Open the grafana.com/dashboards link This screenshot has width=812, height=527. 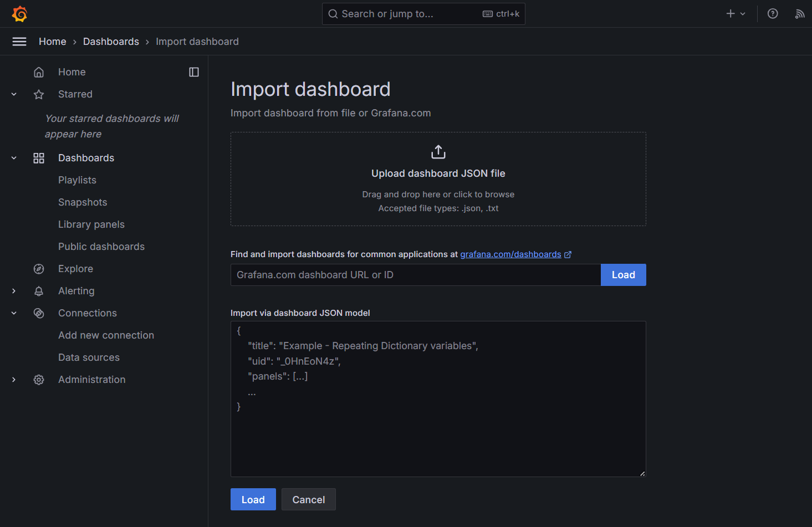tap(510, 254)
